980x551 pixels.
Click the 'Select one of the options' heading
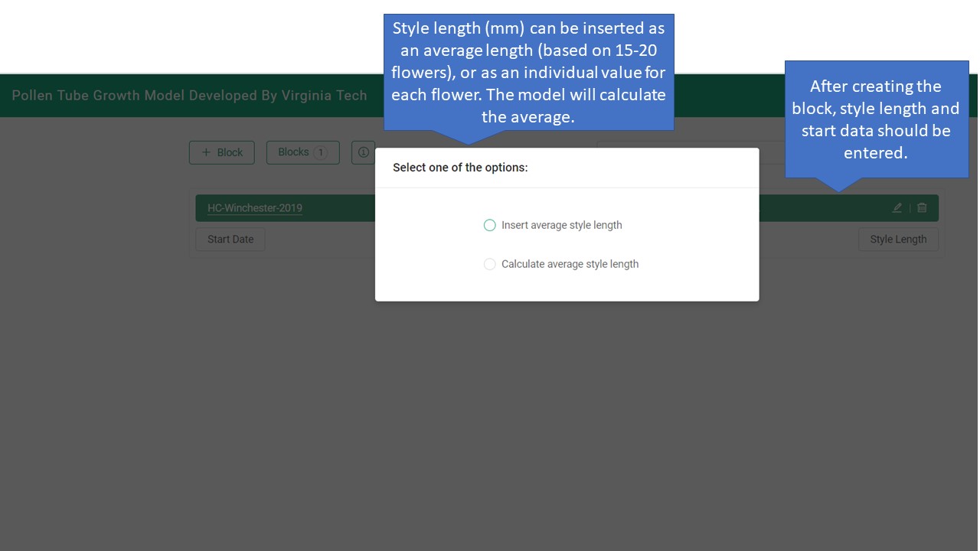click(460, 168)
